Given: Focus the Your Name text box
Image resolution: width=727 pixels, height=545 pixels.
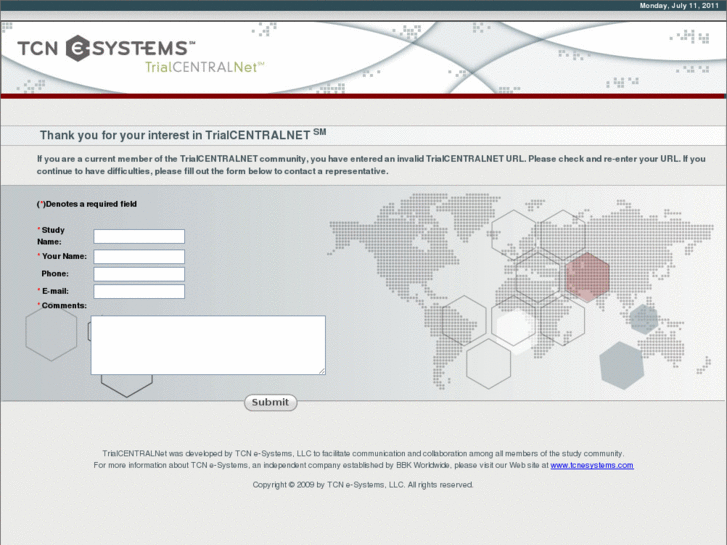Looking at the screenshot, I should [139, 256].
